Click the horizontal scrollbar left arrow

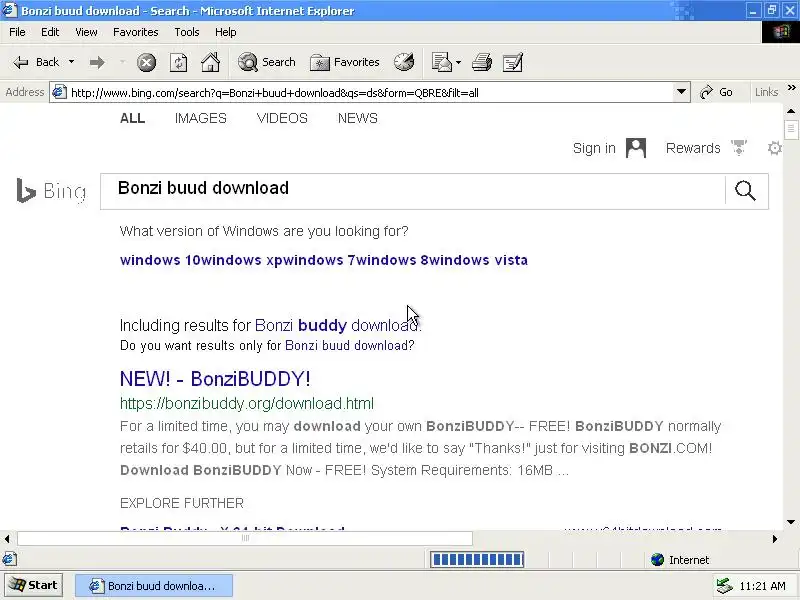point(7,538)
